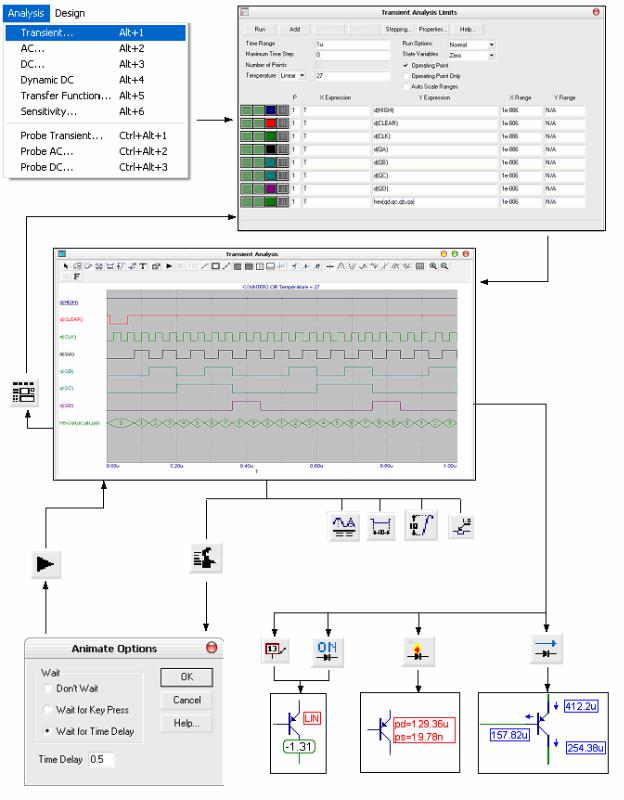Click Cancel in Animate Options
This screenshot has width=624, height=800.
tap(187, 700)
